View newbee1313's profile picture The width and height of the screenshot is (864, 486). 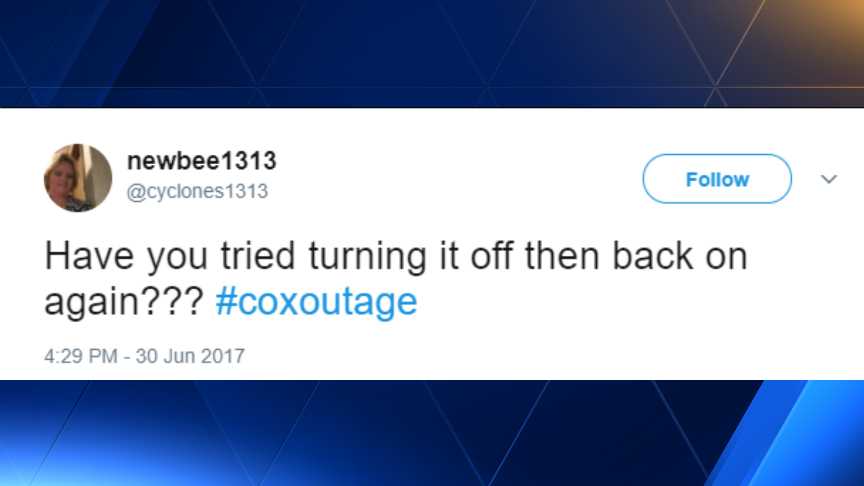click(78, 178)
